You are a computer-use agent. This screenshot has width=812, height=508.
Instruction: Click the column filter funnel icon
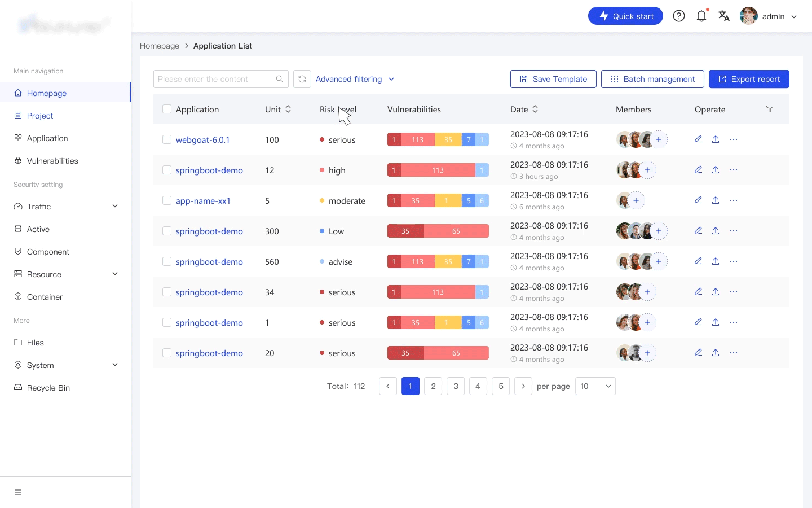point(770,109)
